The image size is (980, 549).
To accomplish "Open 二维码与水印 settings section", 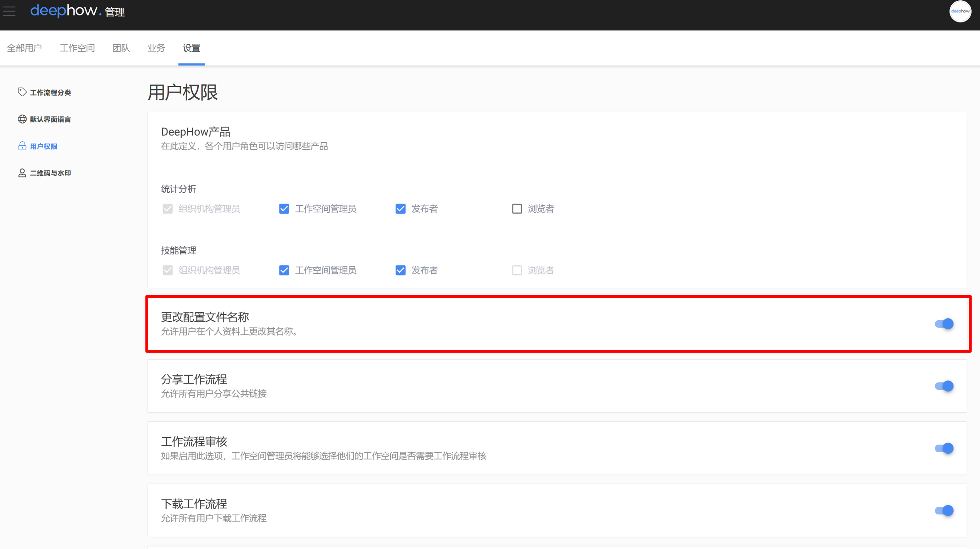I will [44, 173].
